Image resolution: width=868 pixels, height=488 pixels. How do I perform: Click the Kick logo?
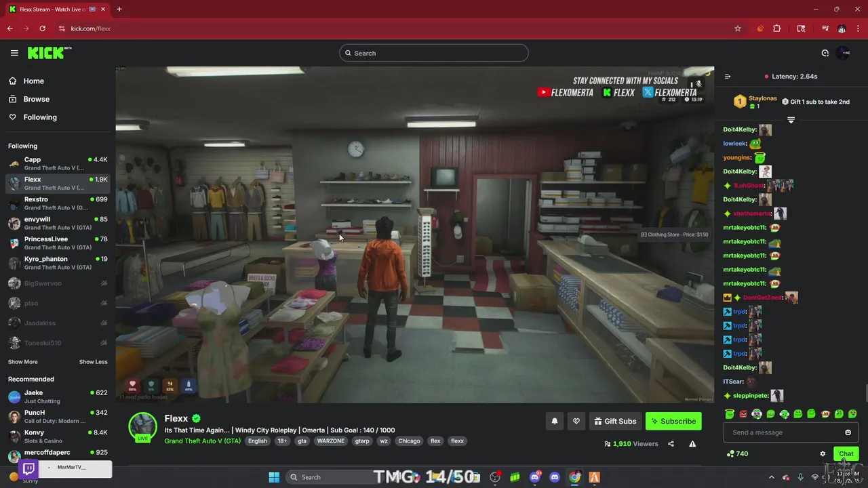(x=50, y=53)
